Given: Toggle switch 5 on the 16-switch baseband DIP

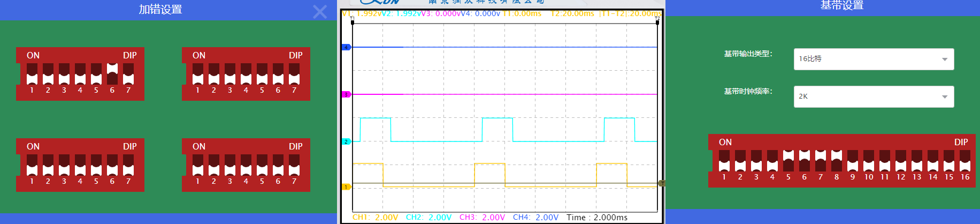Looking at the screenshot, I should click(788, 160).
